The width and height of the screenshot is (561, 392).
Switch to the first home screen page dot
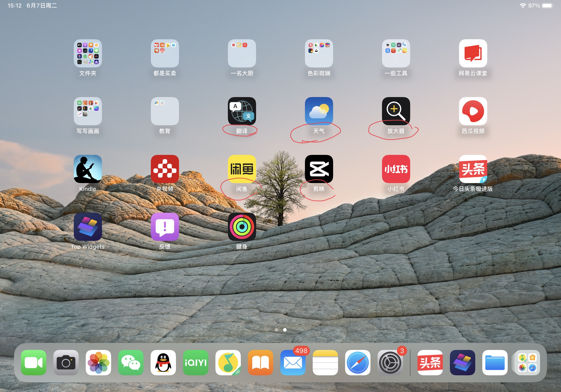point(276,330)
